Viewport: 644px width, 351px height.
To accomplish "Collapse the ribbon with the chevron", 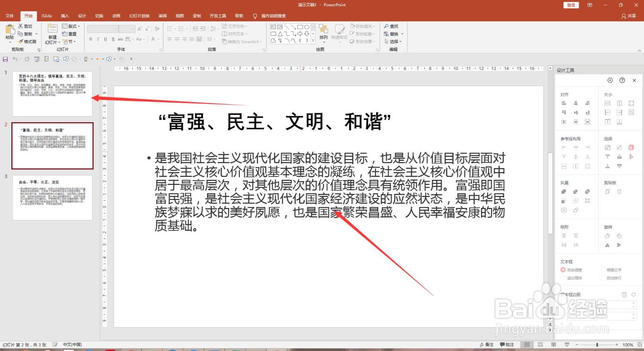I will click(640, 51).
